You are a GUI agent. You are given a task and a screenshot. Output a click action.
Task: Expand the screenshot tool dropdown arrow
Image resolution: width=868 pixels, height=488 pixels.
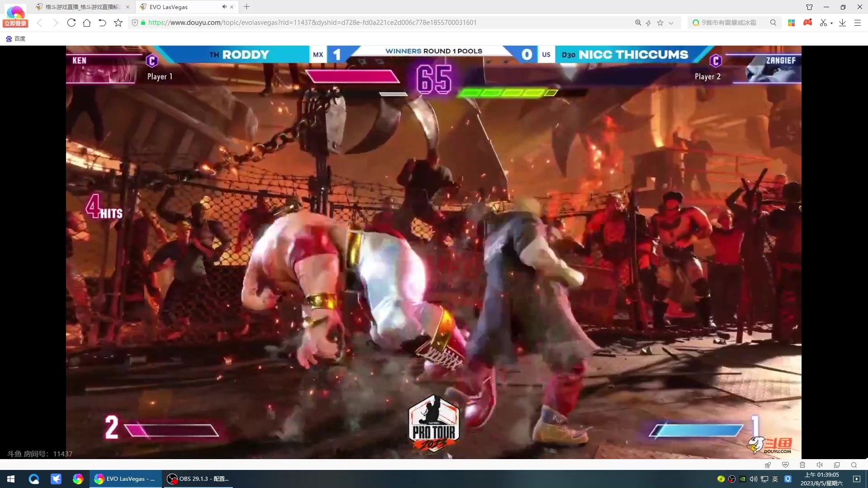831,23
